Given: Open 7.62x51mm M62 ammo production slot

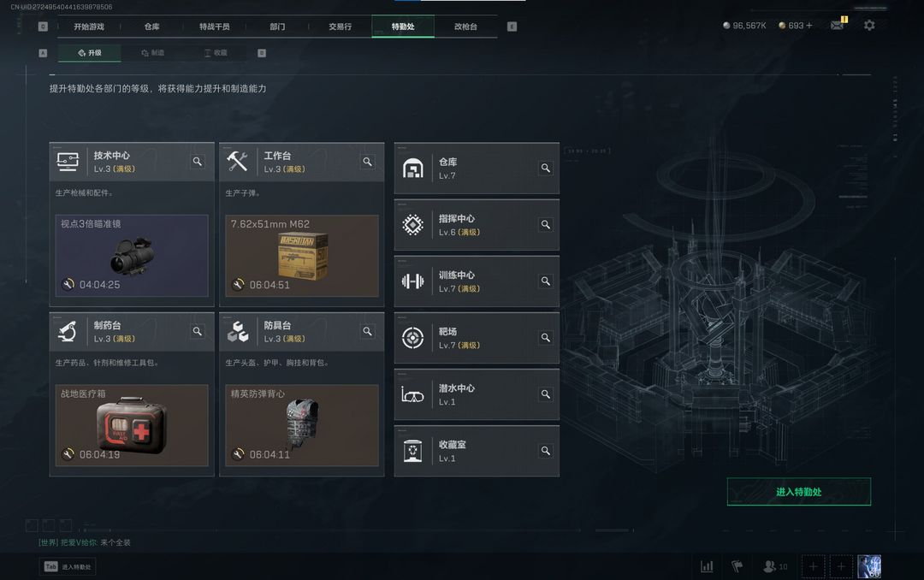Looking at the screenshot, I should click(302, 255).
